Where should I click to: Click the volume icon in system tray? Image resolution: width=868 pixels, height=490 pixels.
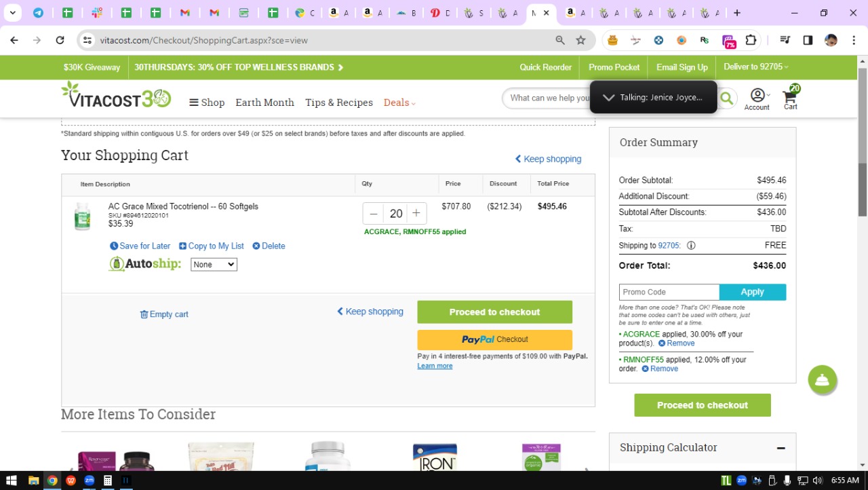pyautogui.click(x=817, y=480)
